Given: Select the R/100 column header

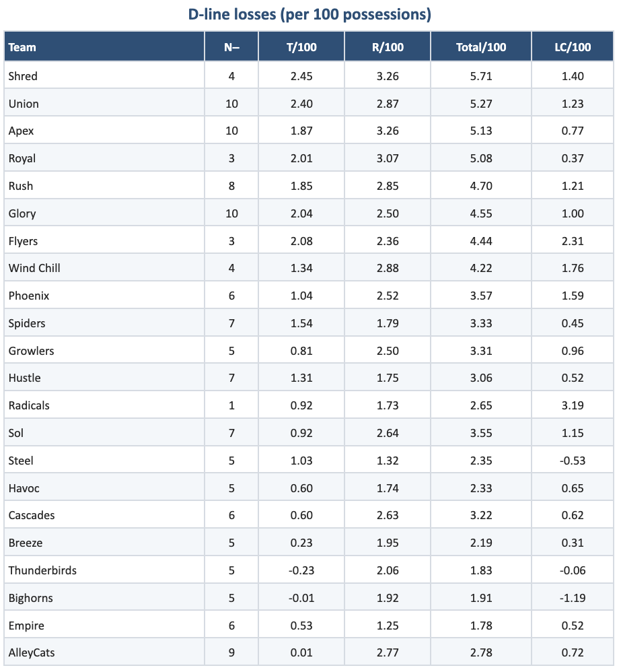Looking at the screenshot, I should click(388, 47).
